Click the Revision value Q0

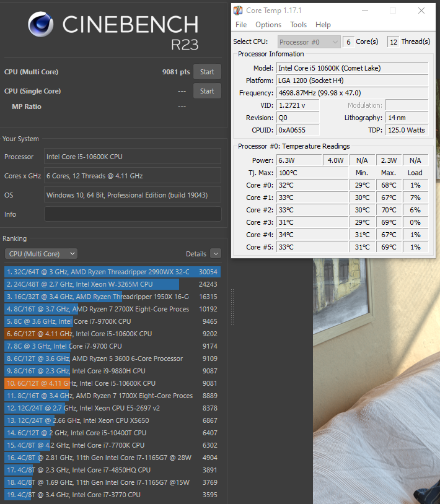click(298, 118)
